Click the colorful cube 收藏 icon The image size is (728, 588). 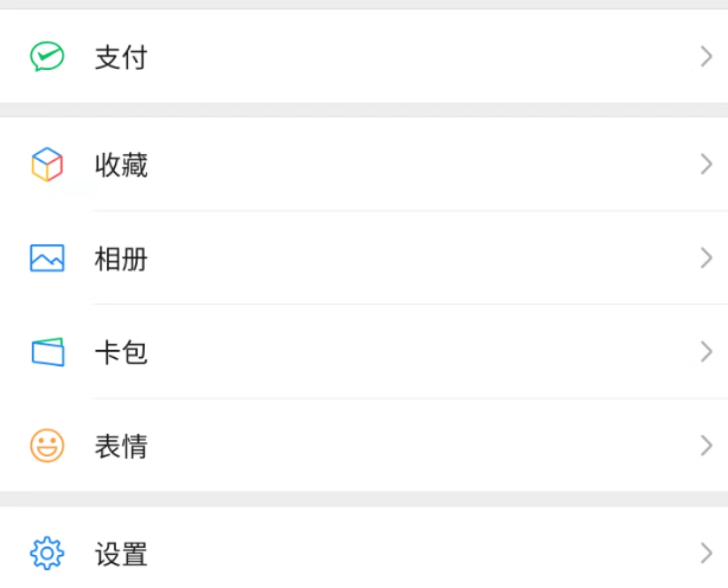pyautogui.click(x=47, y=165)
